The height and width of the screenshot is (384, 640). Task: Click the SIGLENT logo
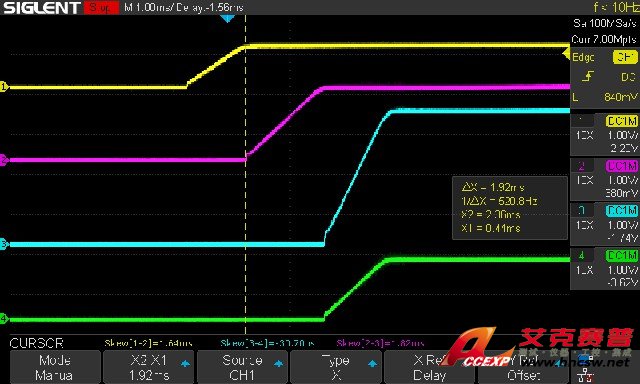[42, 8]
